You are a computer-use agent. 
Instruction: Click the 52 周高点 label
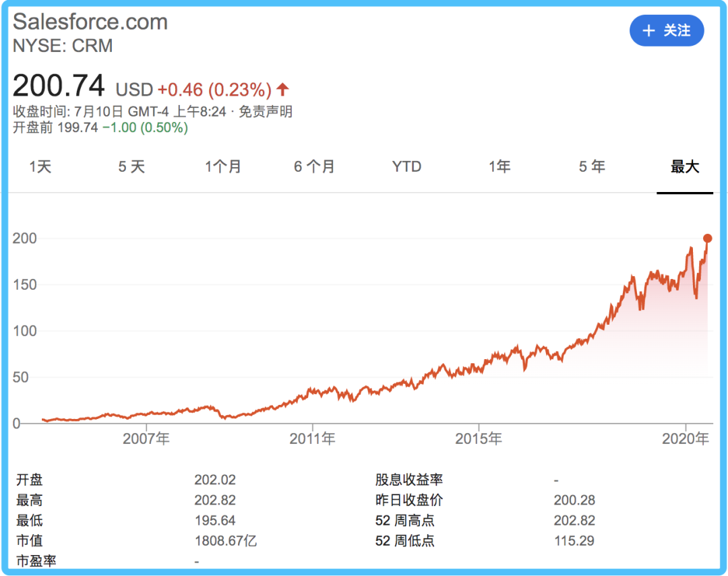[405, 520]
